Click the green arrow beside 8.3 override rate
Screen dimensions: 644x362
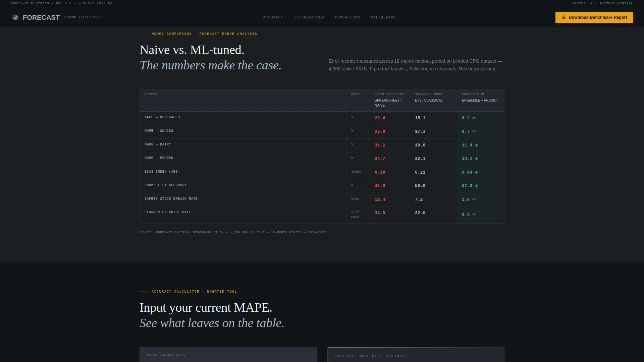[474, 215]
